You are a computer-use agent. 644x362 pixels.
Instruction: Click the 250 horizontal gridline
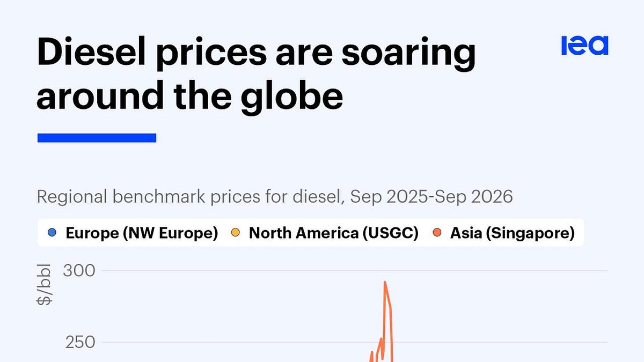click(x=354, y=343)
